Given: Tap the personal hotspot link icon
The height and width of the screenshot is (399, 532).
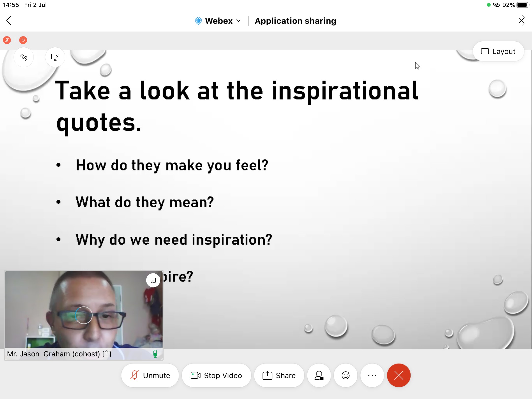Looking at the screenshot, I should click(x=496, y=5).
